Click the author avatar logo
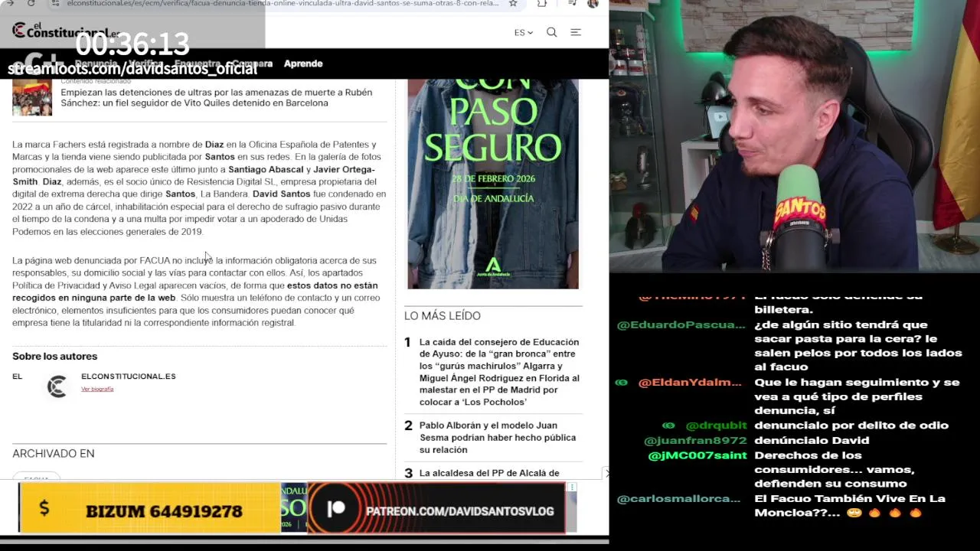This screenshot has width=980, height=551. 57,386
